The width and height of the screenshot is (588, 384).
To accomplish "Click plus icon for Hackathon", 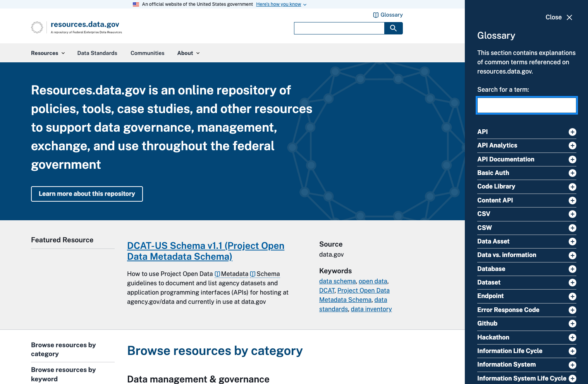I will coord(573,338).
